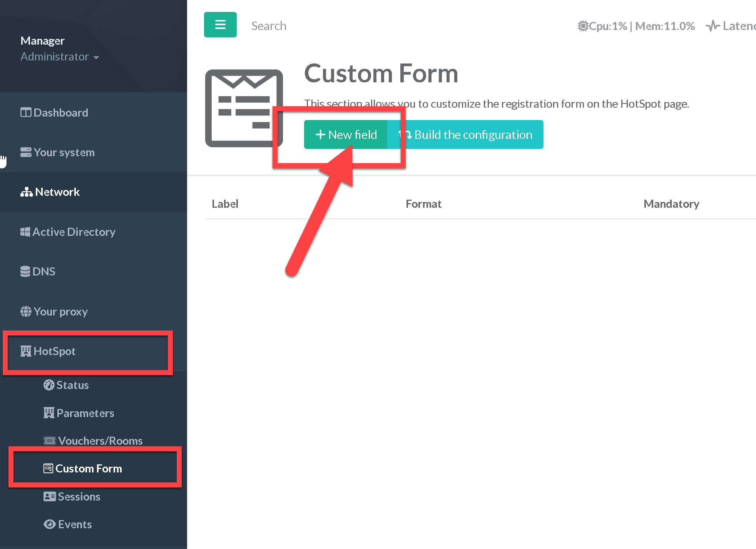Click the Your system server icon
Image resolution: width=756 pixels, height=549 pixels.
tap(26, 152)
